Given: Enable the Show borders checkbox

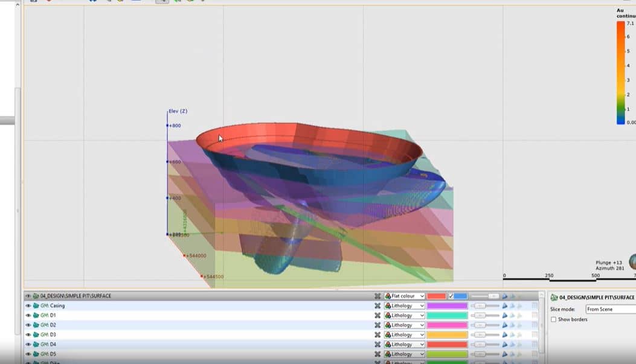Looking at the screenshot, I should (x=554, y=320).
